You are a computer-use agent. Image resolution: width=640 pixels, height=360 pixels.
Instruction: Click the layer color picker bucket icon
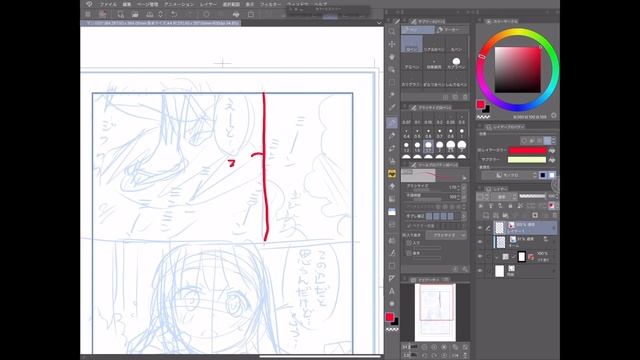pos(552,151)
